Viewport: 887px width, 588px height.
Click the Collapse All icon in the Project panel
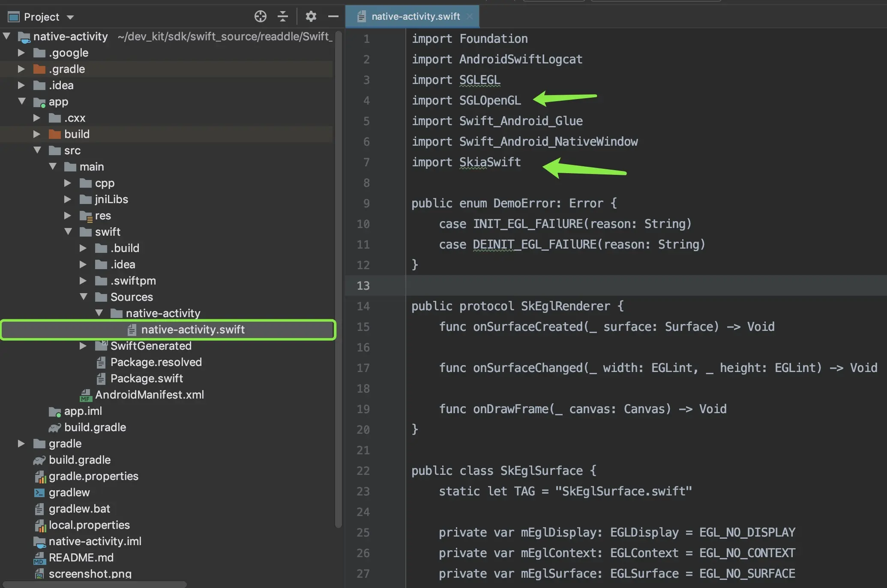pyautogui.click(x=283, y=17)
